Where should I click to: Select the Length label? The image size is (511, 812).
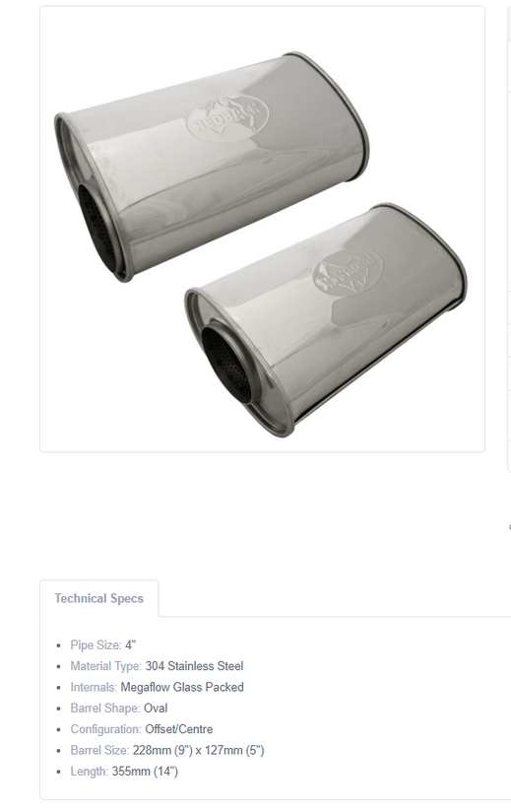pos(90,772)
